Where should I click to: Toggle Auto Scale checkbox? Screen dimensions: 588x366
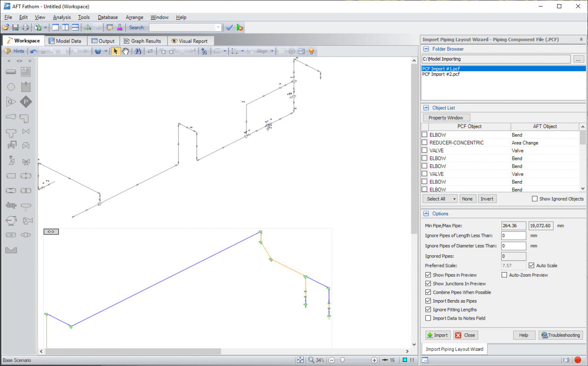pyautogui.click(x=531, y=265)
